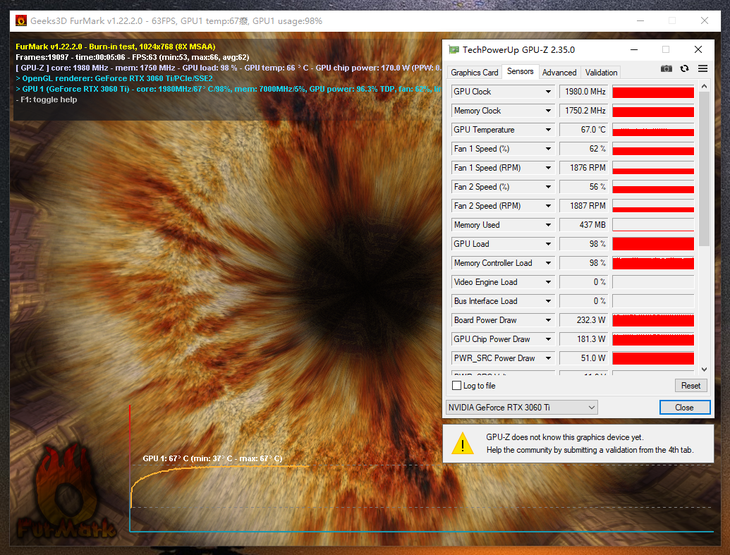The image size is (730, 555).
Task: Open the NVIDIA GeForce RTX 3060 Ti selector
Action: [521, 407]
